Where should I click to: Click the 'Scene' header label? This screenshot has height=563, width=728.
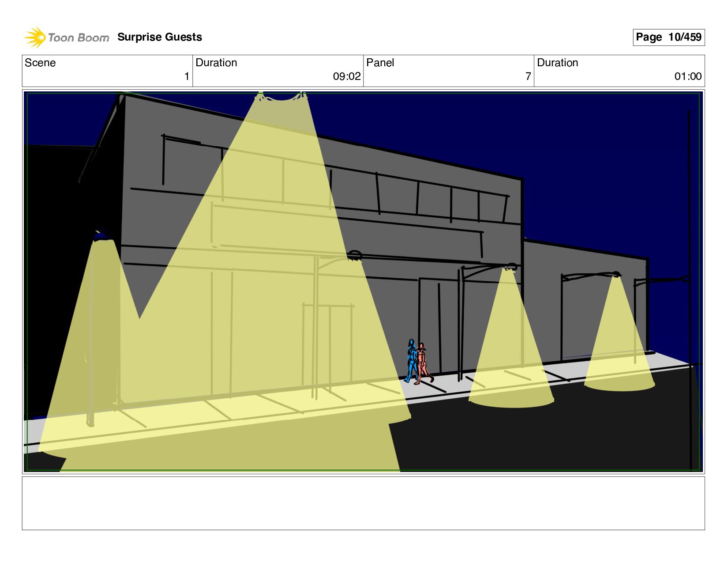40,63
